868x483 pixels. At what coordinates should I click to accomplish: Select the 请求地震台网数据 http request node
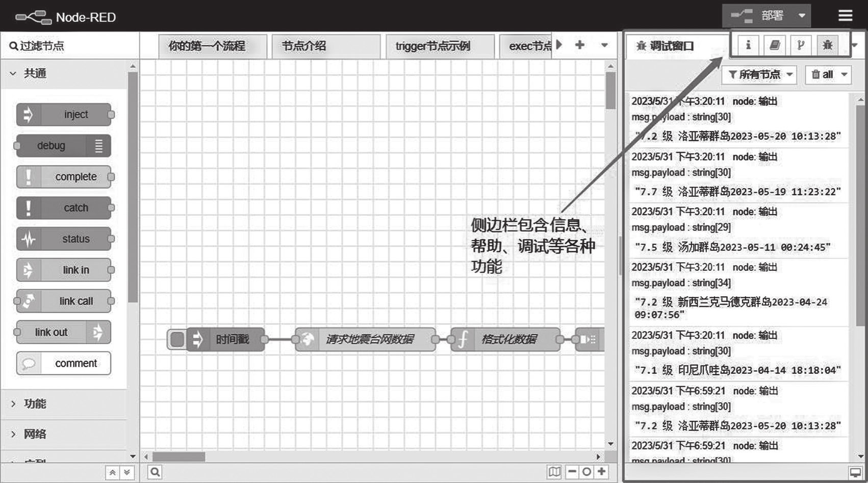point(366,339)
